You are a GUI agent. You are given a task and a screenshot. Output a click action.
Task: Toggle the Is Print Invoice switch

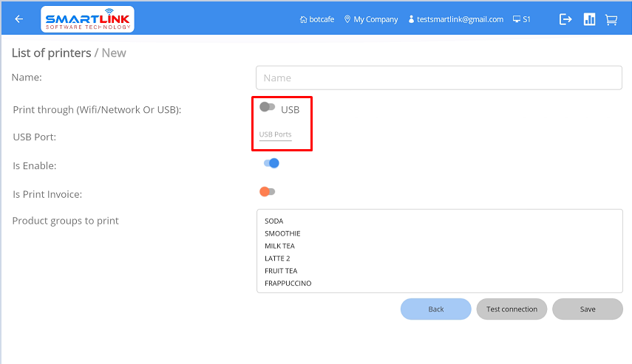click(x=267, y=192)
